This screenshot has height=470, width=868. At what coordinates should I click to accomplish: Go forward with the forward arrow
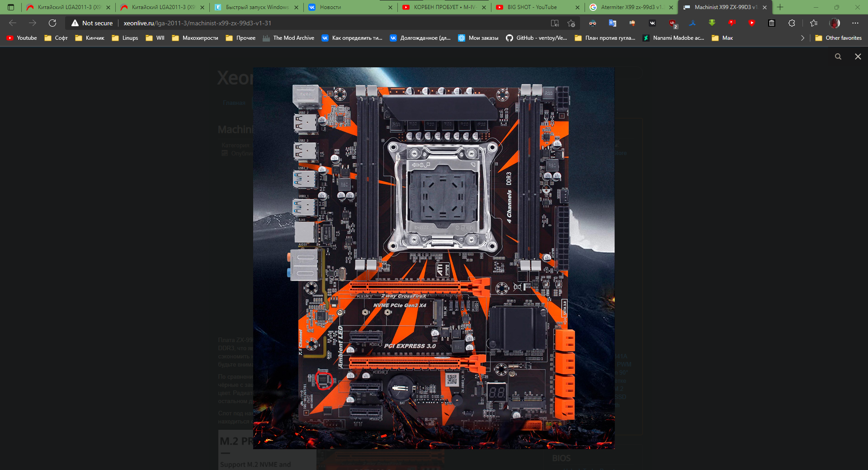[x=33, y=23]
